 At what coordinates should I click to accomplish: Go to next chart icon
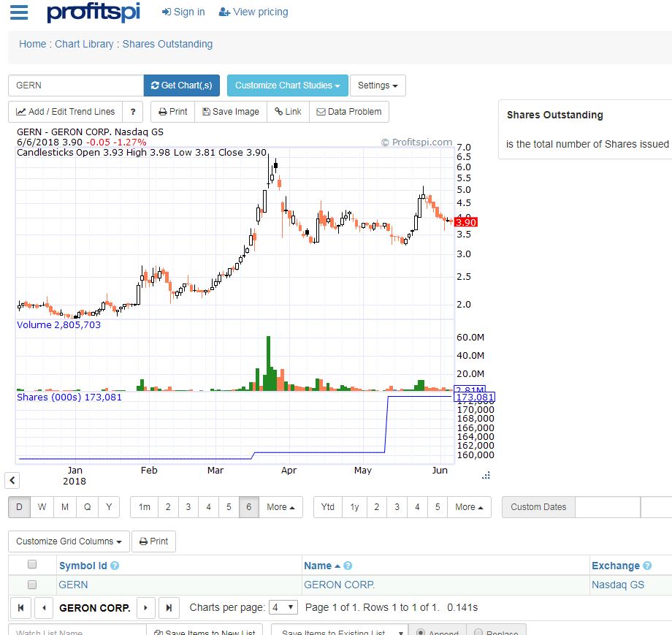(145, 607)
